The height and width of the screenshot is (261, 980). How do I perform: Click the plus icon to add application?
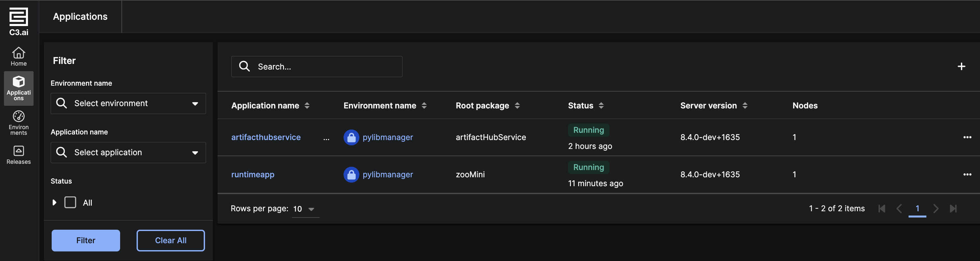click(961, 67)
